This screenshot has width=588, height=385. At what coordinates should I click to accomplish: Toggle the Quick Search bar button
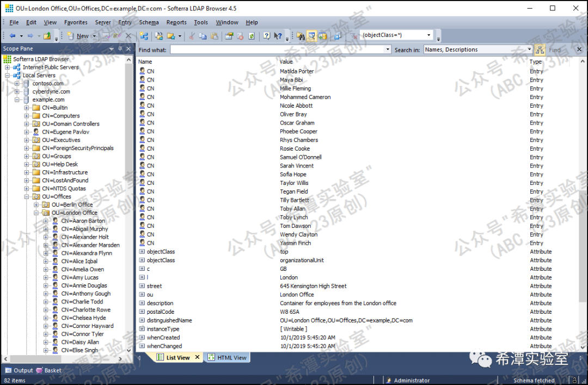(311, 36)
